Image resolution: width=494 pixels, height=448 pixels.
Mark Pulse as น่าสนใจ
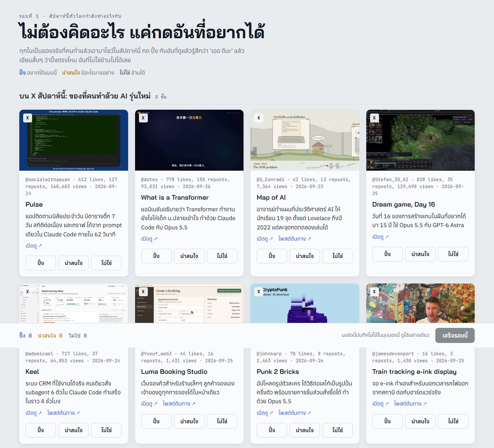click(73, 263)
